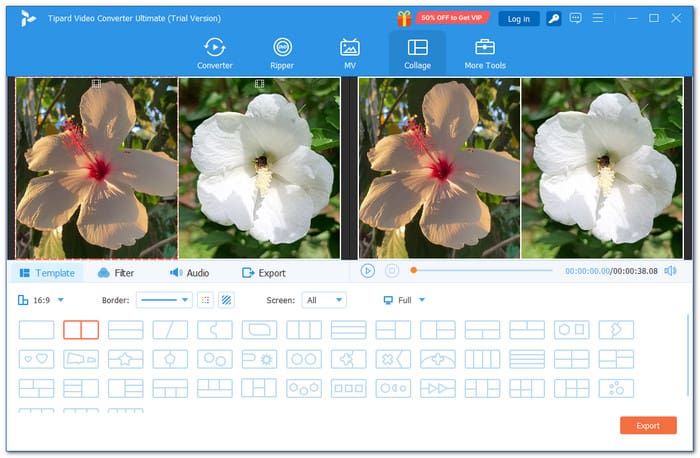
Task: Switch to the Filter tab
Action: [116, 273]
